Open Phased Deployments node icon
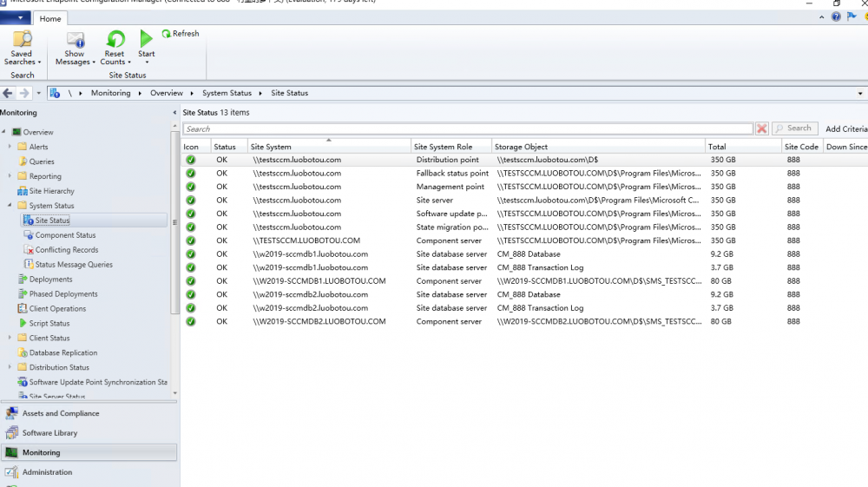The image size is (868, 487). tap(23, 294)
